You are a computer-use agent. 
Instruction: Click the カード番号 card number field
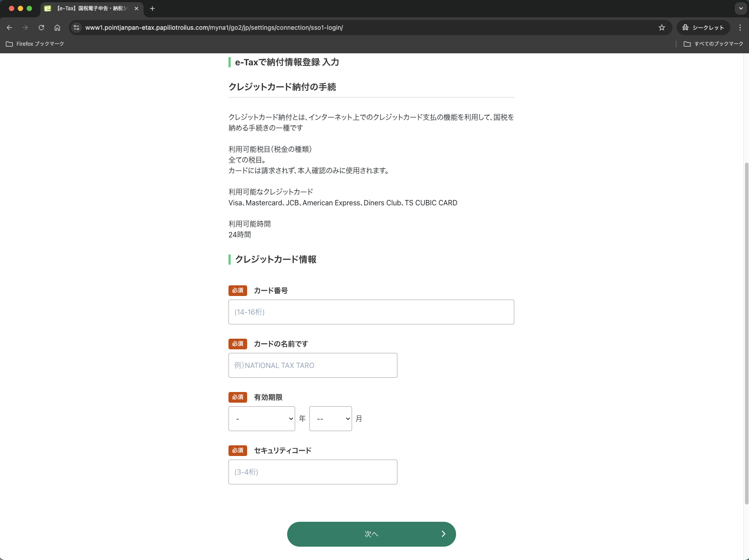pos(371,312)
